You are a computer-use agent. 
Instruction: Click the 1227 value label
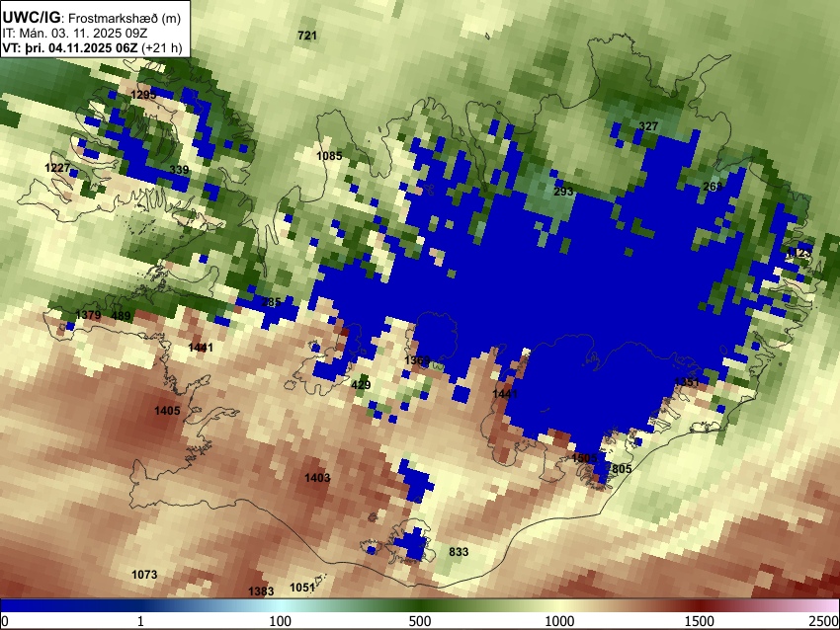pos(57,168)
